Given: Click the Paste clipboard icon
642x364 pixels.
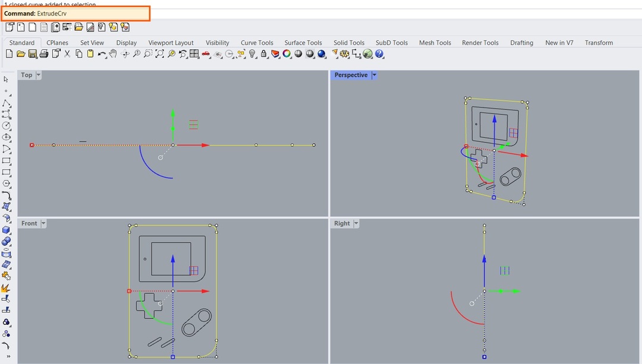Looking at the screenshot, I should pyautogui.click(x=90, y=53).
